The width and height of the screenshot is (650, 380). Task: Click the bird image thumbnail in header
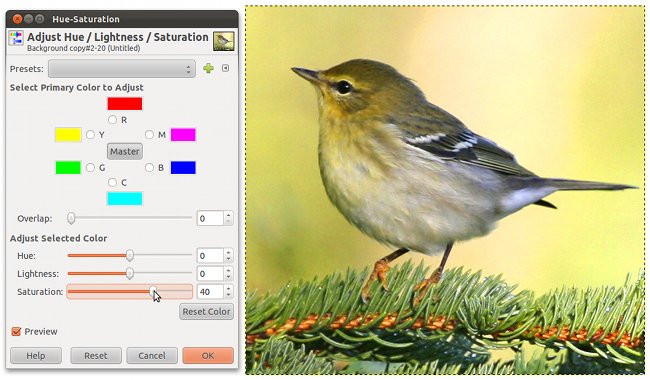pos(223,41)
